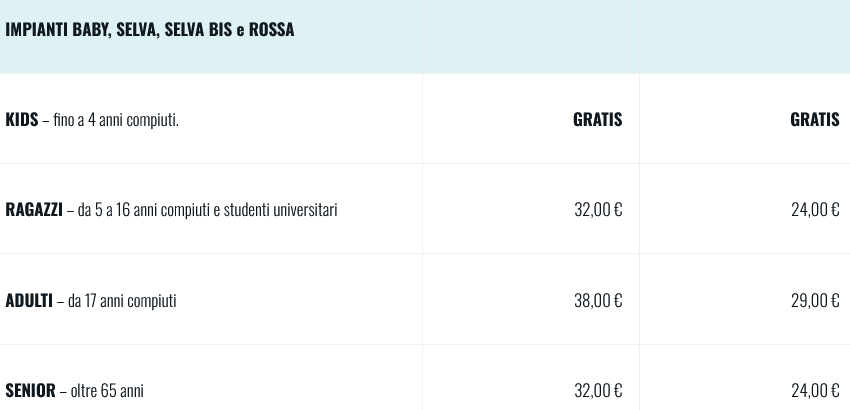Image resolution: width=850 pixels, height=410 pixels.
Task: Click 'da 17 anni compiuti' description
Action: tap(122, 300)
